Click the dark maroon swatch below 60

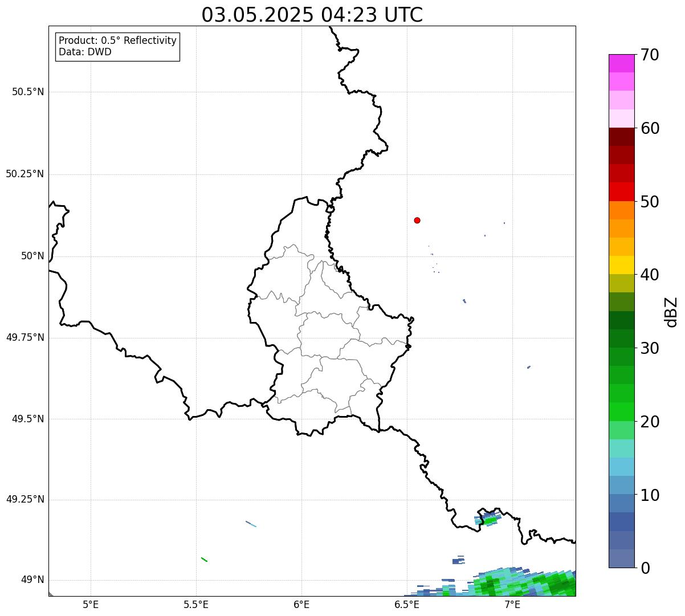pyautogui.click(x=621, y=137)
